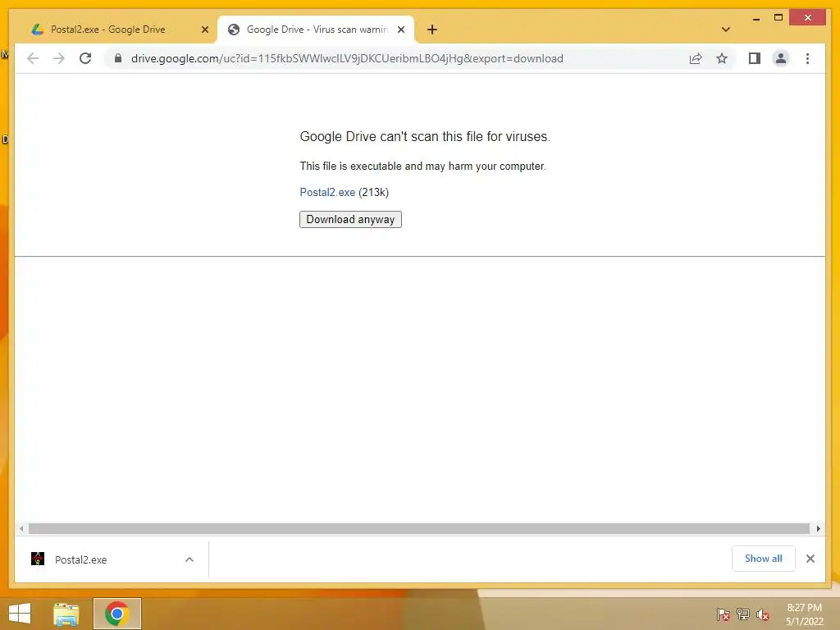This screenshot has height=630, width=840.
Task: Click the text This file is executable
Action: click(422, 166)
